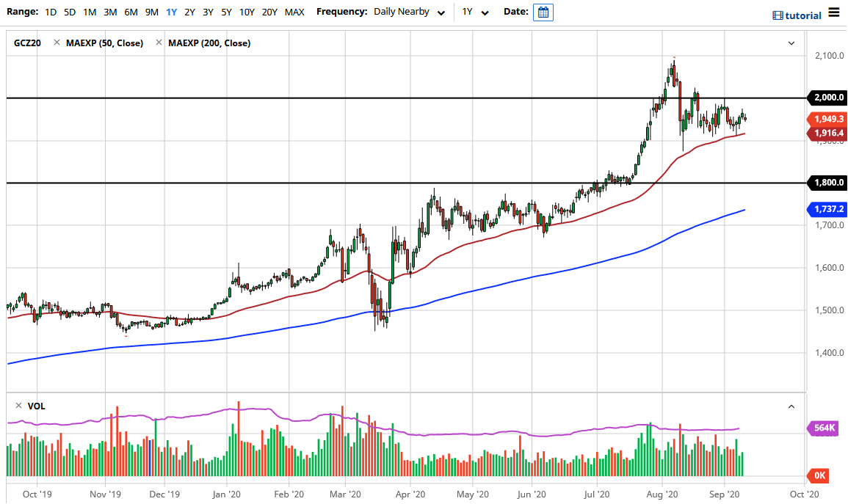848x504 pixels.
Task: Select the 5D range
Action: (x=70, y=12)
